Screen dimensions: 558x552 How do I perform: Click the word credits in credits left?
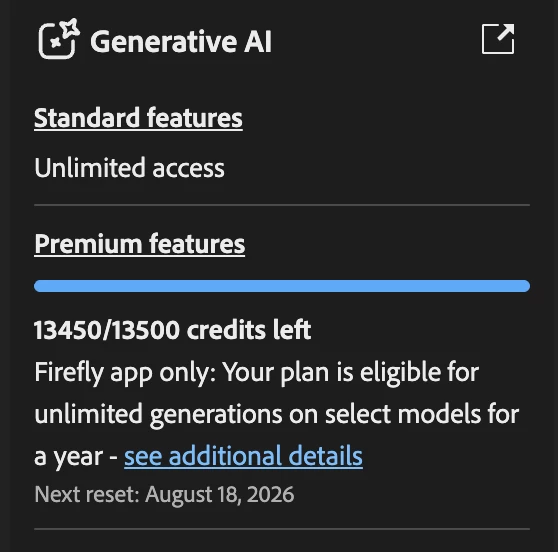click(227, 330)
